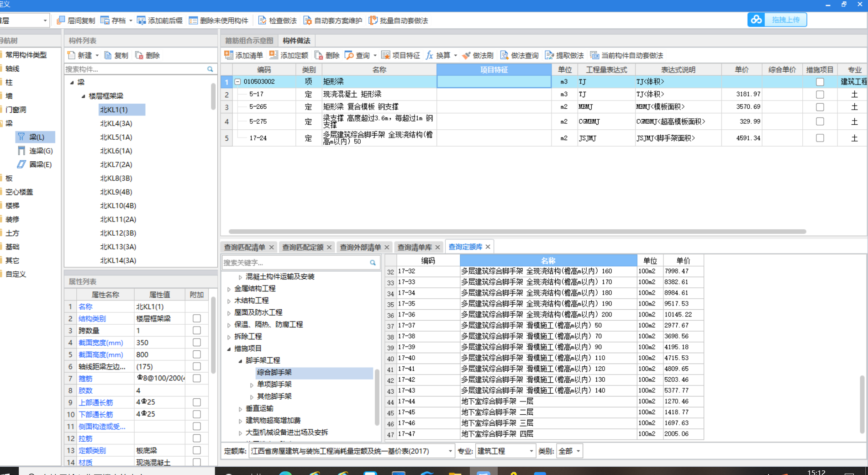868x475 pixels.
Task: Open the 查询清单库 tab
Action: click(415, 247)
